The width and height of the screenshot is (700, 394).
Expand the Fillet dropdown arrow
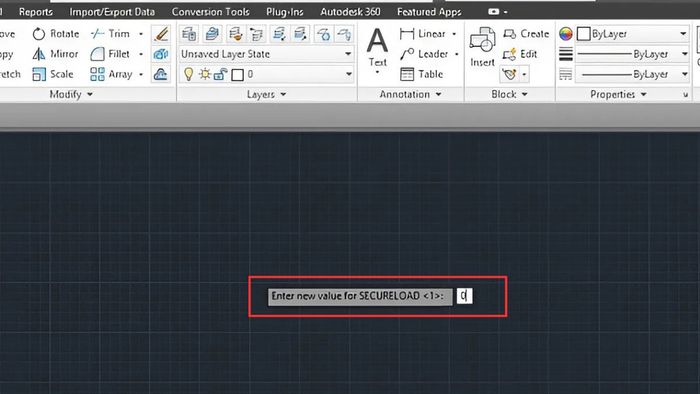coord(141,54)
